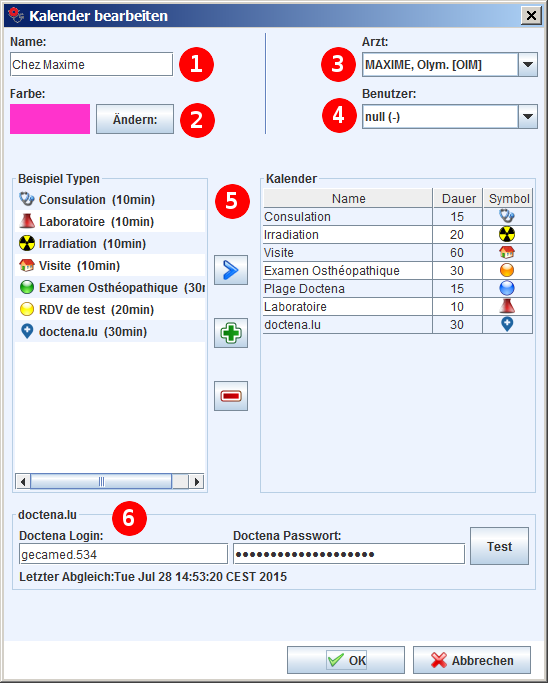Confirm with the OK button
Image resolution: width=548 pixels, height=683 pixels.
tap(346, 660)
